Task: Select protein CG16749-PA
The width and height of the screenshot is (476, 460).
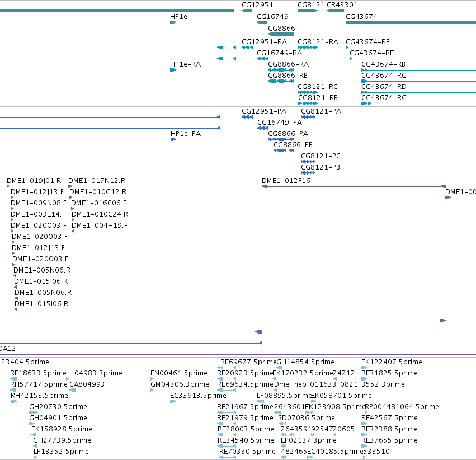Action: (x=280, y=123)
